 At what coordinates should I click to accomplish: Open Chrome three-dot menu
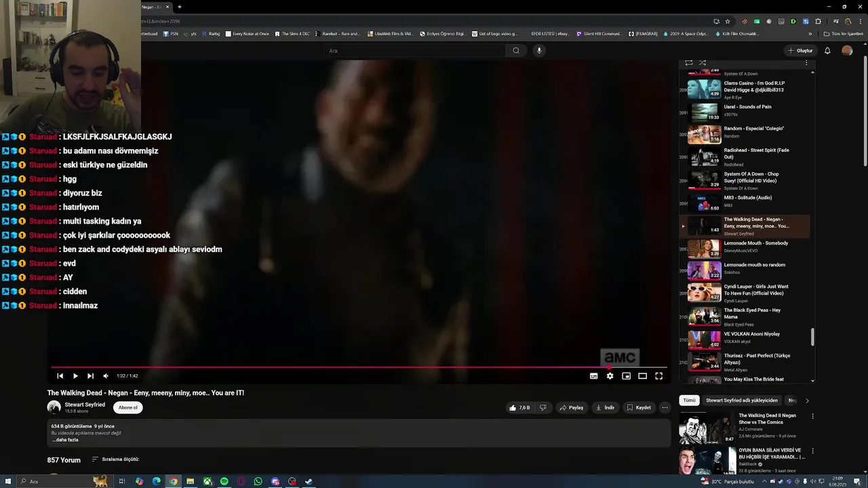860,22
